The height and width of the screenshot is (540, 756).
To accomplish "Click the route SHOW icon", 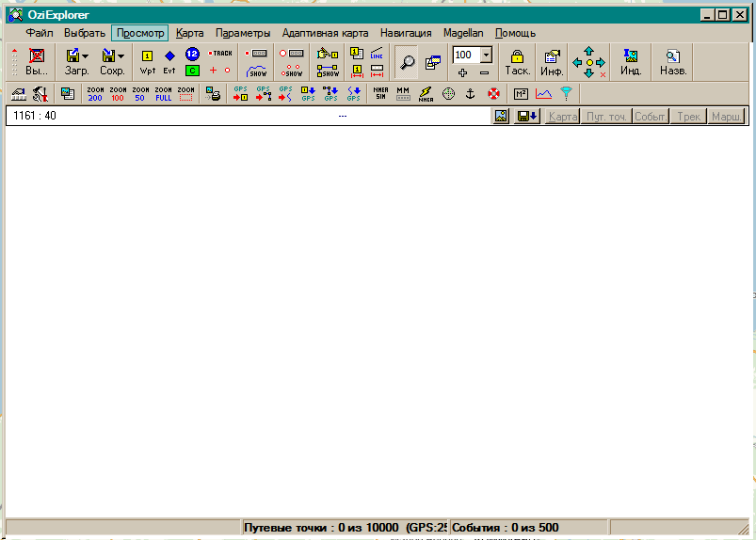I will [328, 71].
